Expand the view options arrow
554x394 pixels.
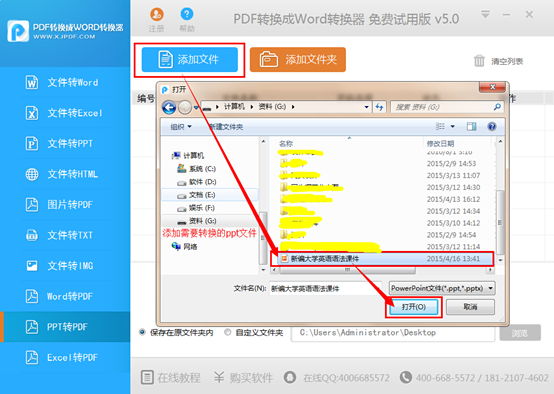point(453,127)
